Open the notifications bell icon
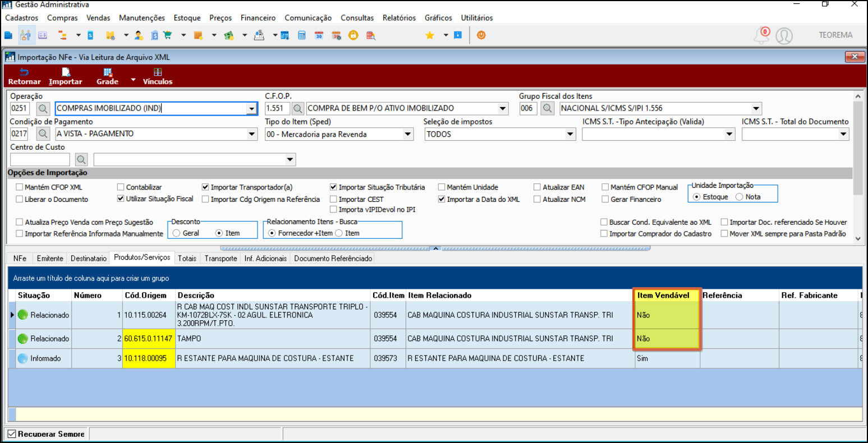Viewport: 868px width, 443px height. [761, 35]
